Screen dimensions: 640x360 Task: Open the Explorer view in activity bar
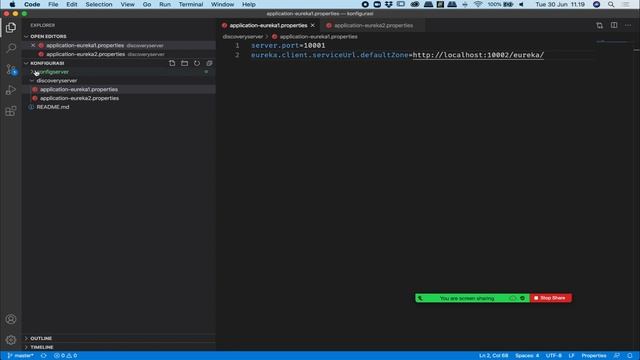click(x=11, y=27)
